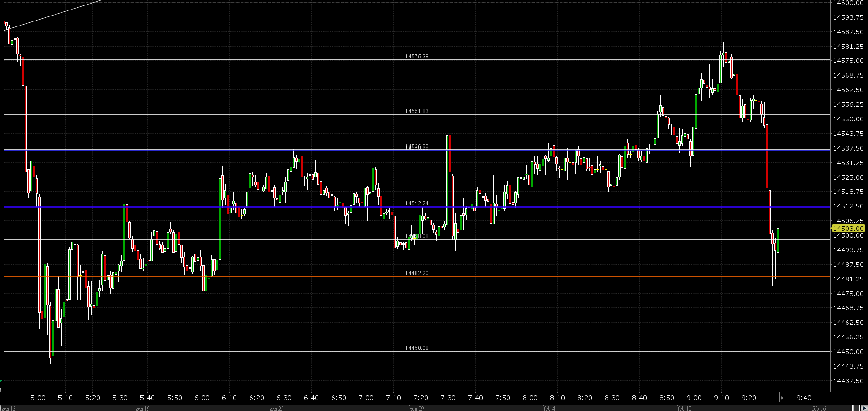Select the diagonal trend line at top left
The height and width of the screenshot is (411, 868).
[55, 15]
